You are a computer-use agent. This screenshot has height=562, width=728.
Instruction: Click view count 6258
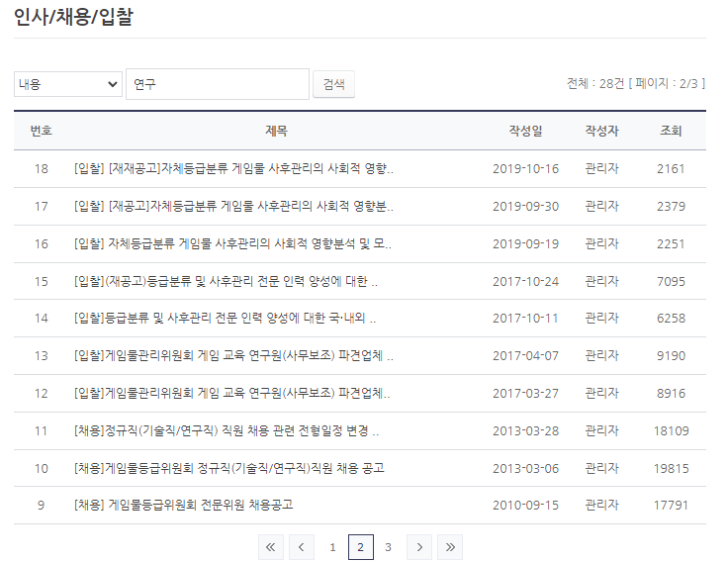(x=671, y=319)
